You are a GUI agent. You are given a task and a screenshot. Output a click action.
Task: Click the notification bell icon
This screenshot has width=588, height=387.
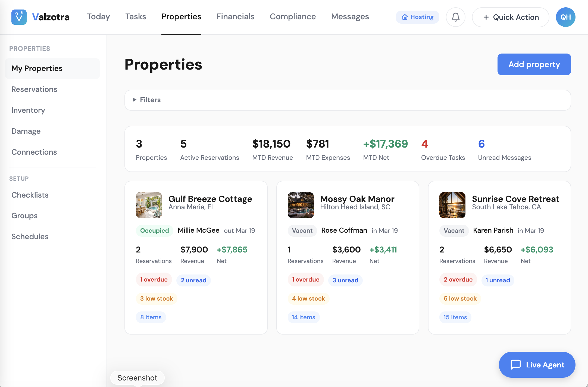[455, 17]
